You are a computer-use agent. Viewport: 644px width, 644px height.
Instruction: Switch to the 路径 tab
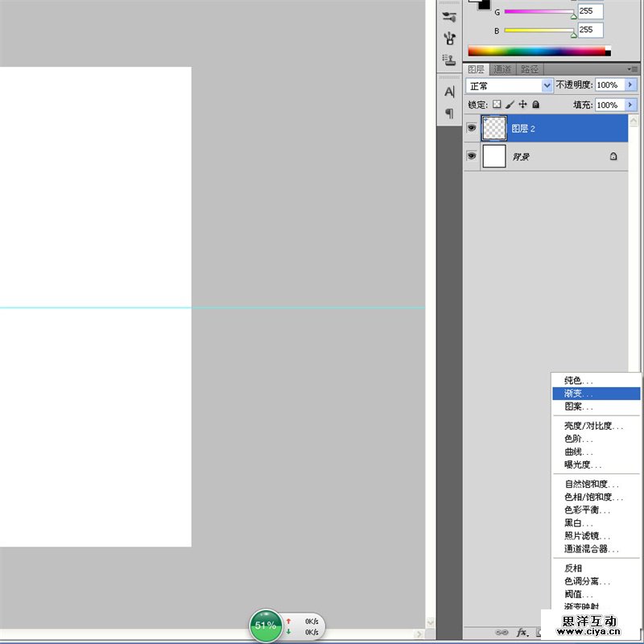[530, 69]
